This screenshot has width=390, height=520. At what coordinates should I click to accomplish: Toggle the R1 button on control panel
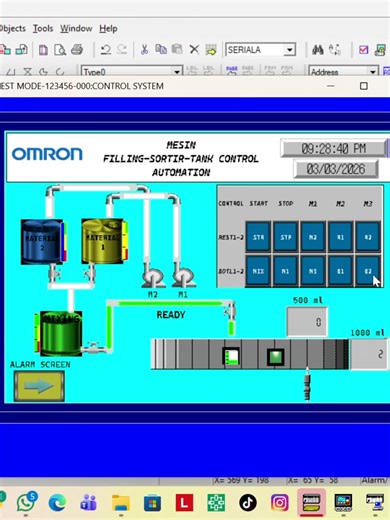340,237
